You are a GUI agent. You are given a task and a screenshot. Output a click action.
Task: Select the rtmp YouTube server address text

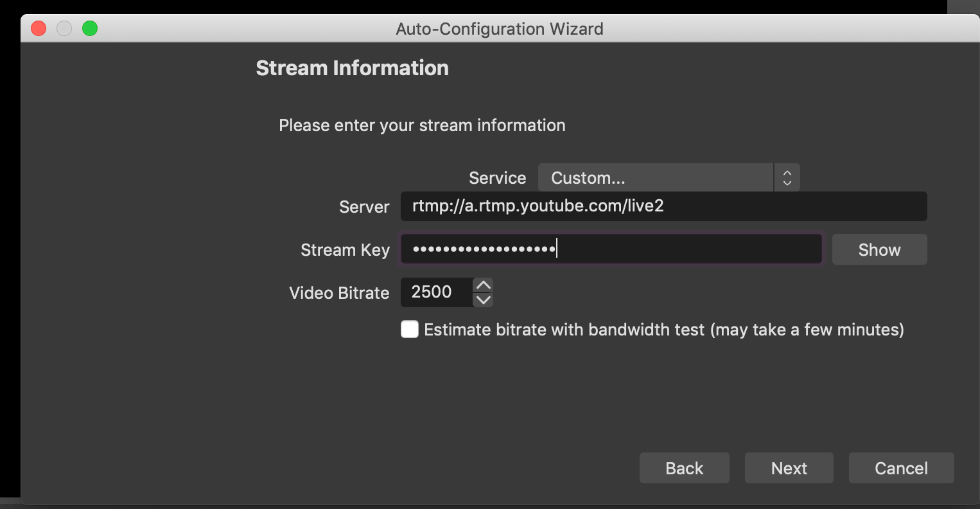click(x=664, y=206)
